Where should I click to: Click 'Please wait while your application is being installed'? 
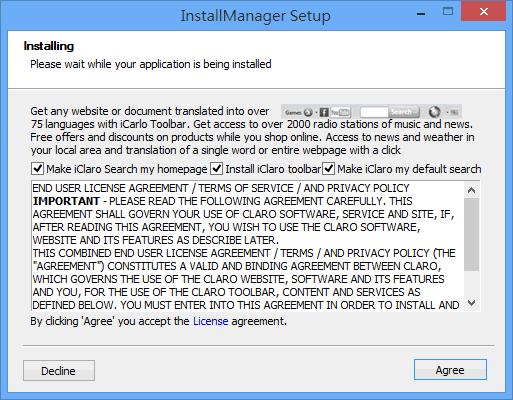pos(151,64)
